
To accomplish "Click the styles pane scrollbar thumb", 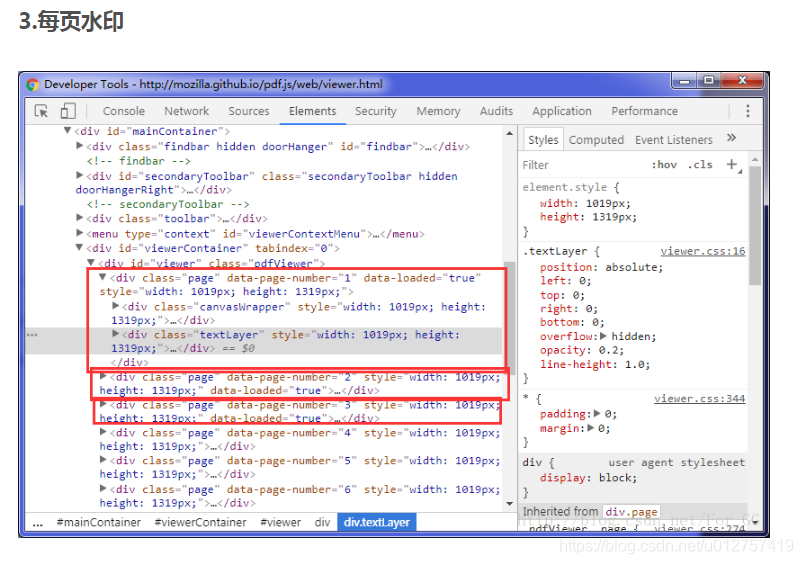I will (754, 224).
